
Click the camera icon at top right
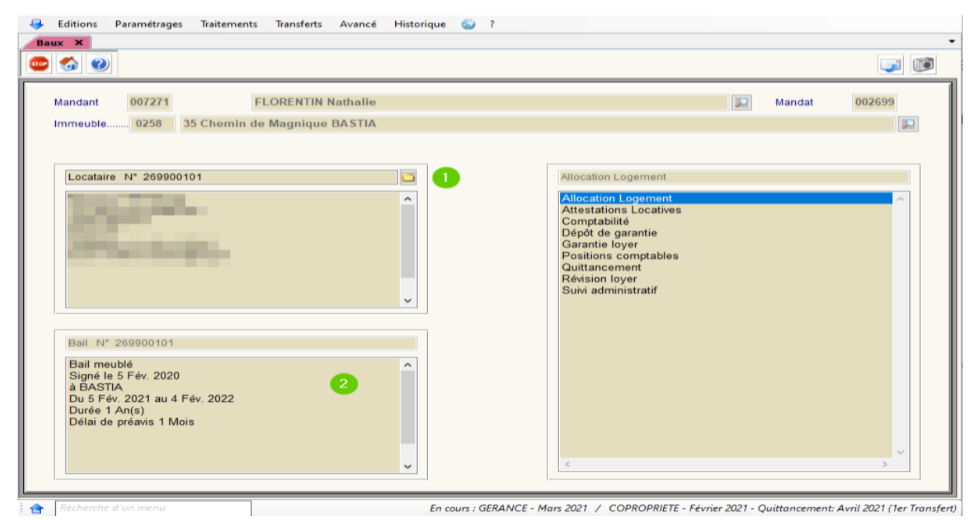[924, 64]
